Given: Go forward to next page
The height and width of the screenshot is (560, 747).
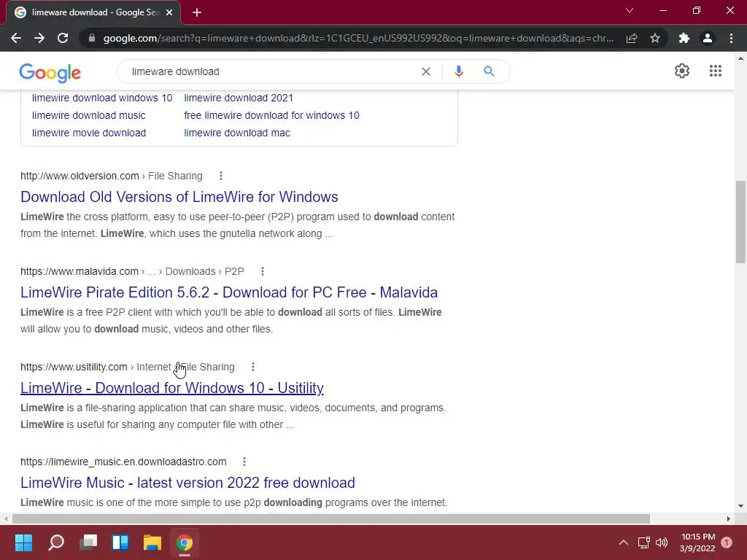Looking at the screenshot, I should (x=39, y=38).
